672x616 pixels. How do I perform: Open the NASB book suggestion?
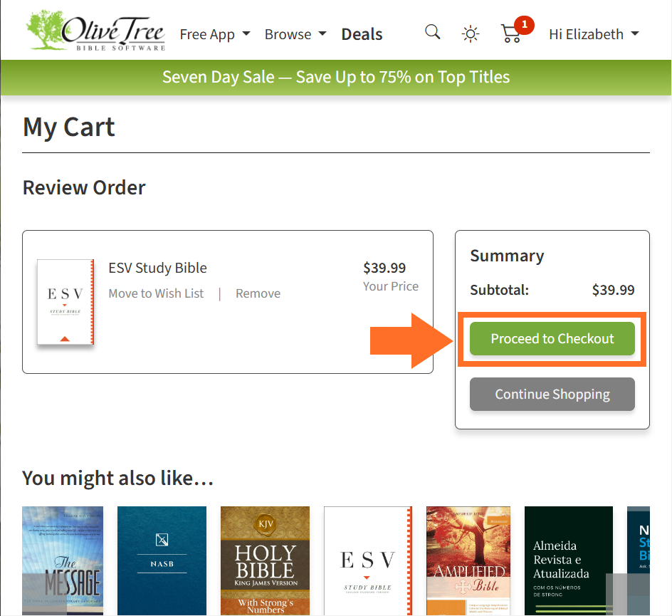[x=162, y=560]
